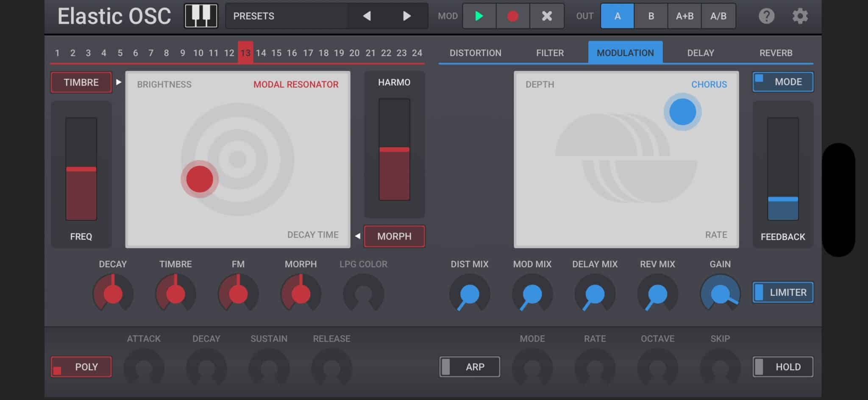This screenshot has width=868, height=400.
Task: Open the TIMBRE axis selector
Action: coord(81,82)
